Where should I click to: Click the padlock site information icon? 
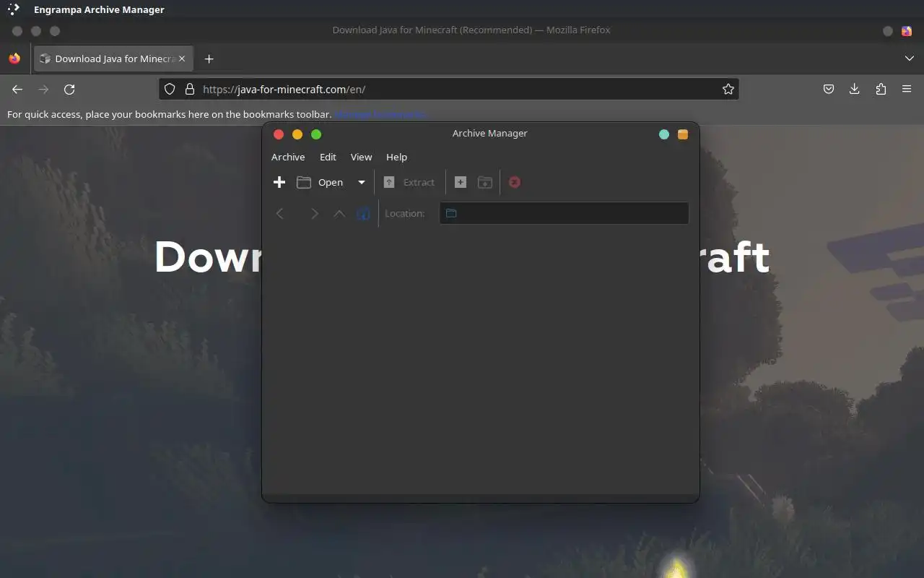[190, 89]
